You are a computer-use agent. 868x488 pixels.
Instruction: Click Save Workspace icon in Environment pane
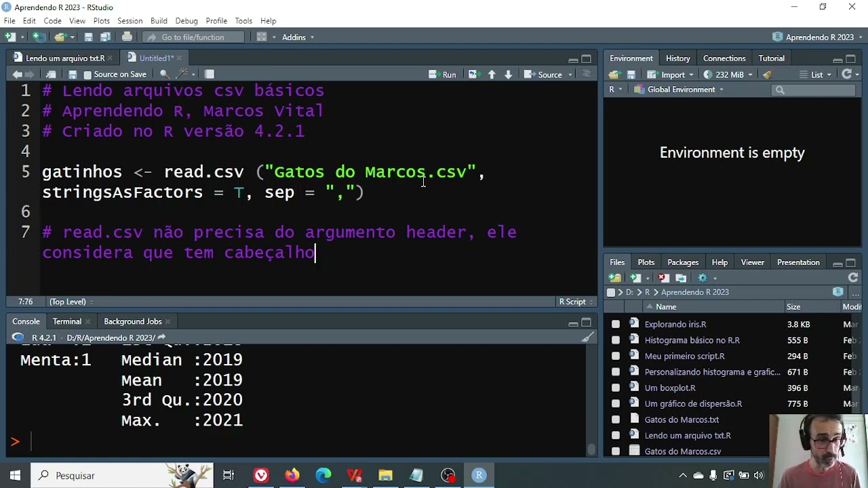click(631, 75)
